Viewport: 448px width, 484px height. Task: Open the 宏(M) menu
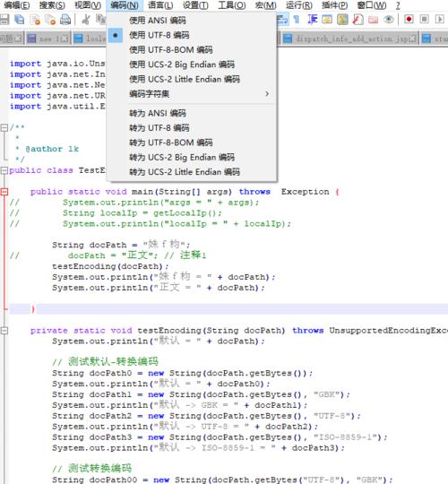click(x=265, y=5)
